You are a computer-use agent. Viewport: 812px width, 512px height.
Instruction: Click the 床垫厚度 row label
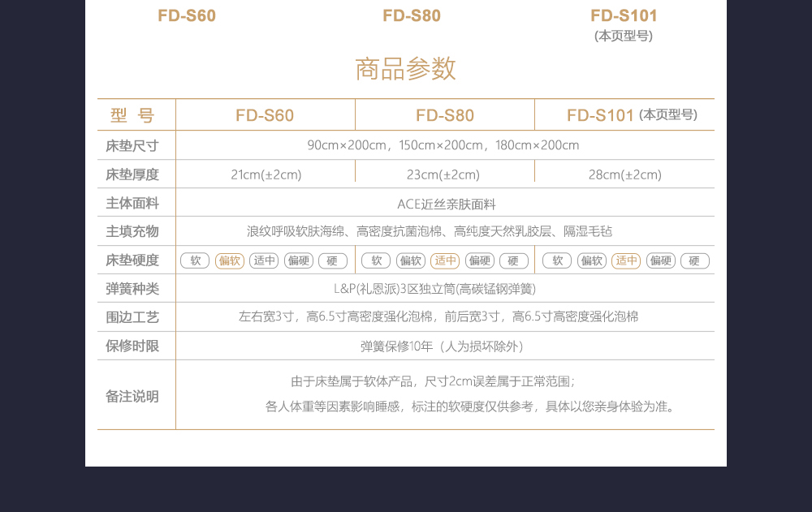(x=132, y=174)
